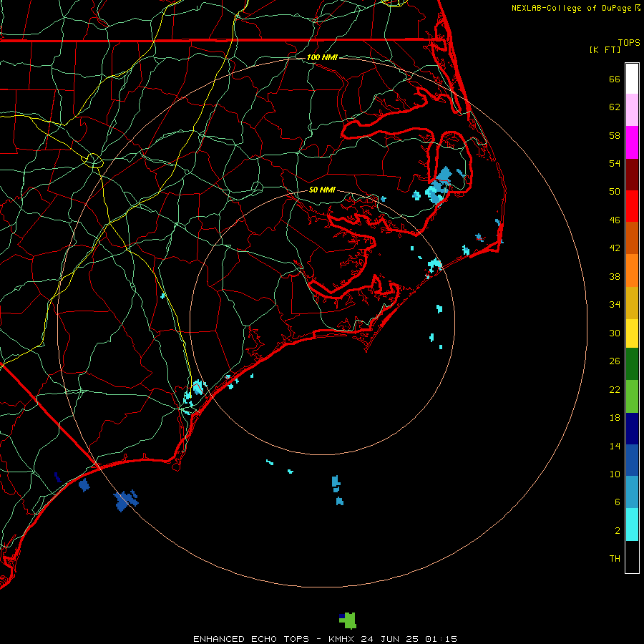Click the bright red 50 kft legend swatch
644x644 pixels.
tap(632, 206)
